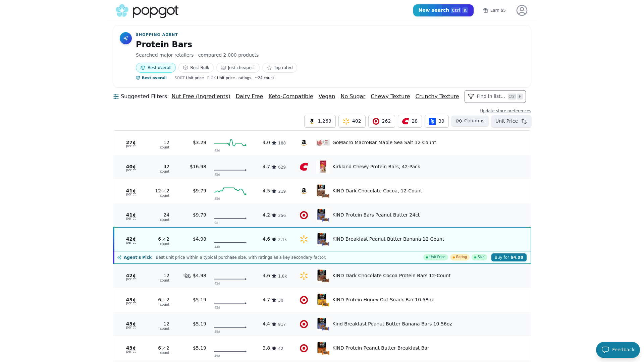Toggle Target store filter showing 262
The image size is (644, 362).
[382, 121]
